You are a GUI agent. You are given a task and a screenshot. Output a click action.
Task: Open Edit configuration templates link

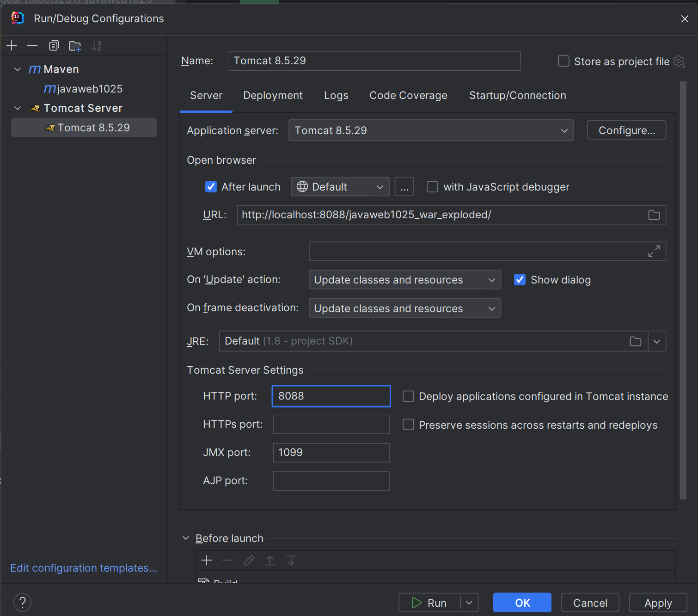84,568
